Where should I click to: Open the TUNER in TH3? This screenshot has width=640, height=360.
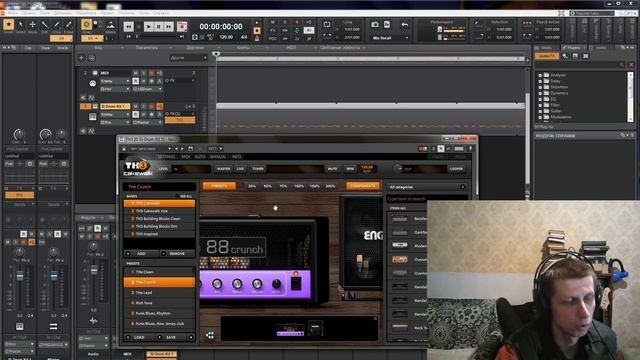tap(258, 169)
